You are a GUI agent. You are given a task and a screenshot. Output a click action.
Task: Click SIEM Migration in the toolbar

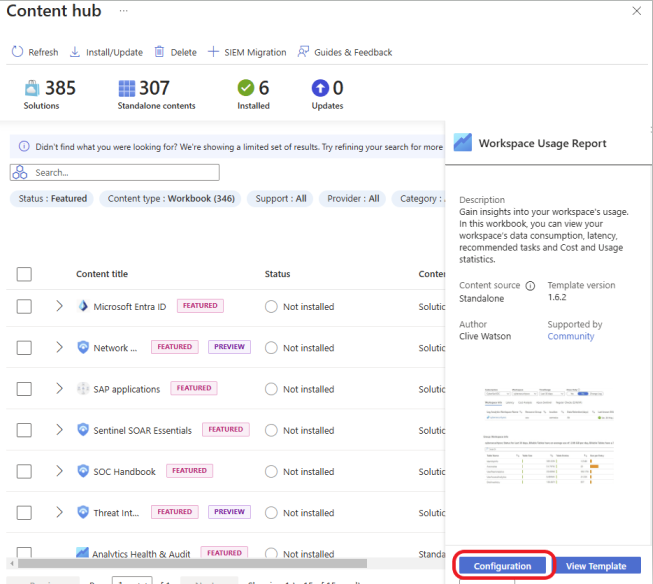[x=255, y=52]
